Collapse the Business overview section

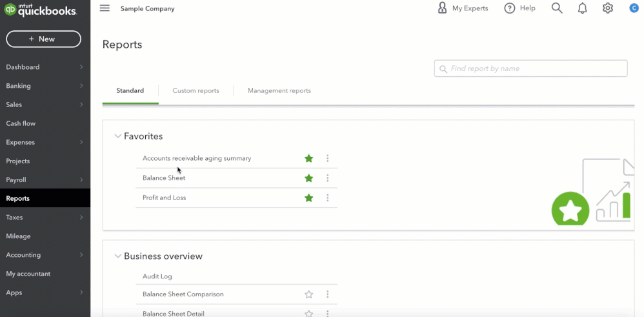coord(118,256)
